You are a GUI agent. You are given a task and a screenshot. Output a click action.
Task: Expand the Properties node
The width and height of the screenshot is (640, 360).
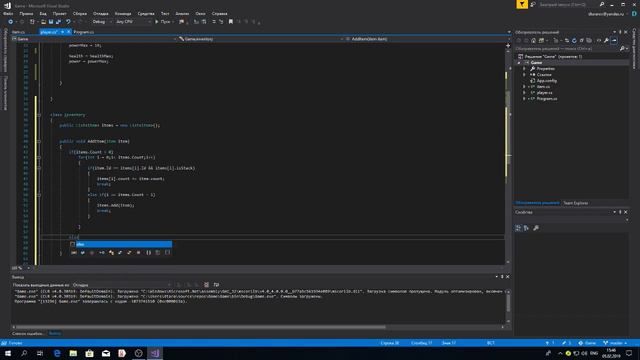[524, 69]
